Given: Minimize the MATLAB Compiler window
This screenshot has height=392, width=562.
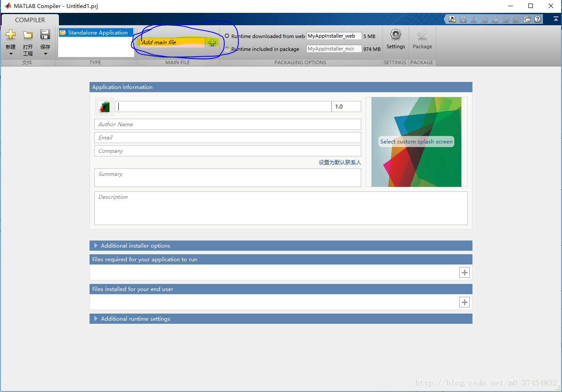Looking at the screenshot, I should coord(511,6).
